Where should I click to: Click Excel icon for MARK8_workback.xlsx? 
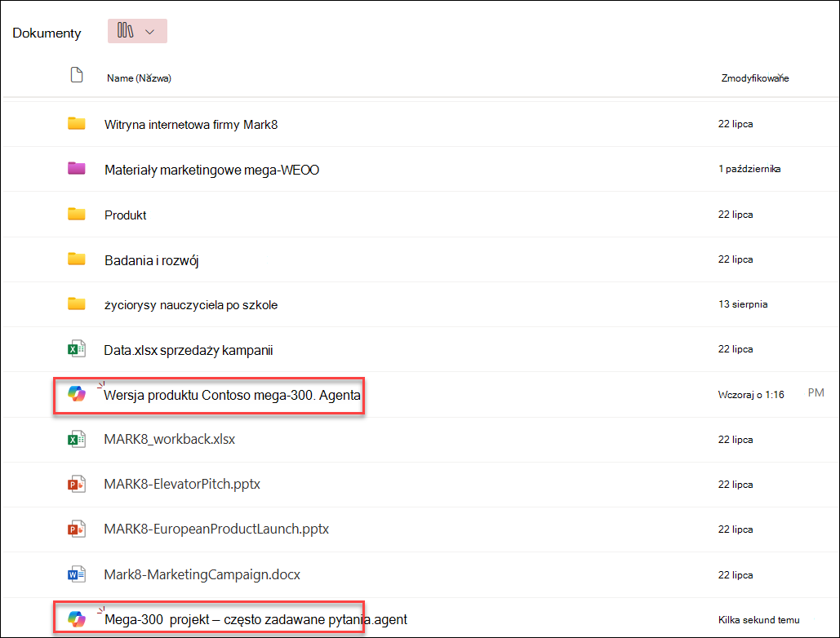(x=77, y=440)
